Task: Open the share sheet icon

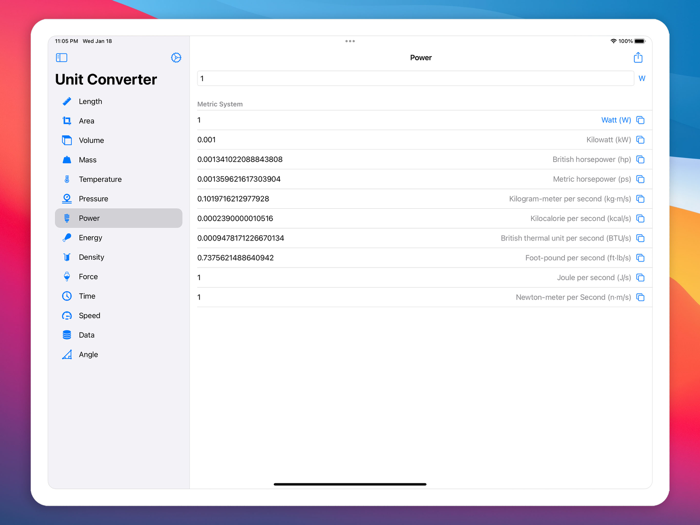Action: click(638, 58)
